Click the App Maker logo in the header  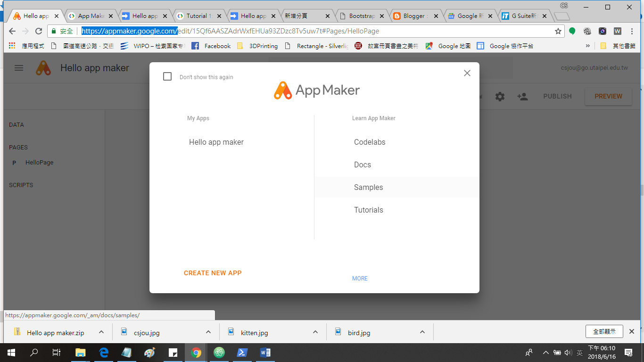(44, 68)
